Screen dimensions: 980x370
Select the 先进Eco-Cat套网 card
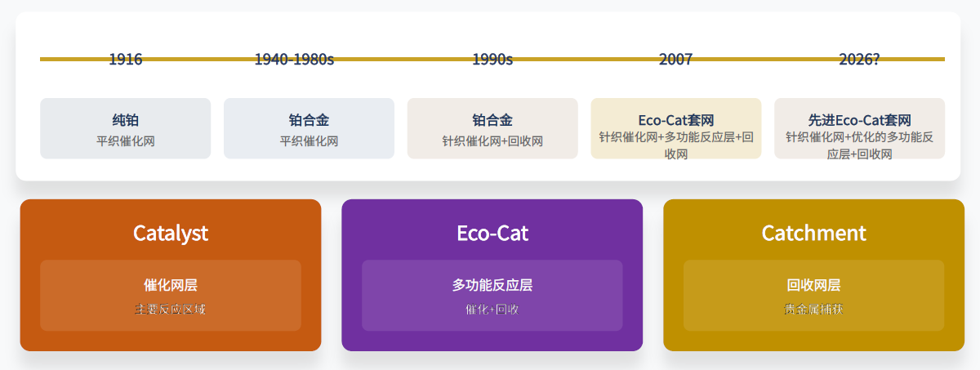pos(859,129)
